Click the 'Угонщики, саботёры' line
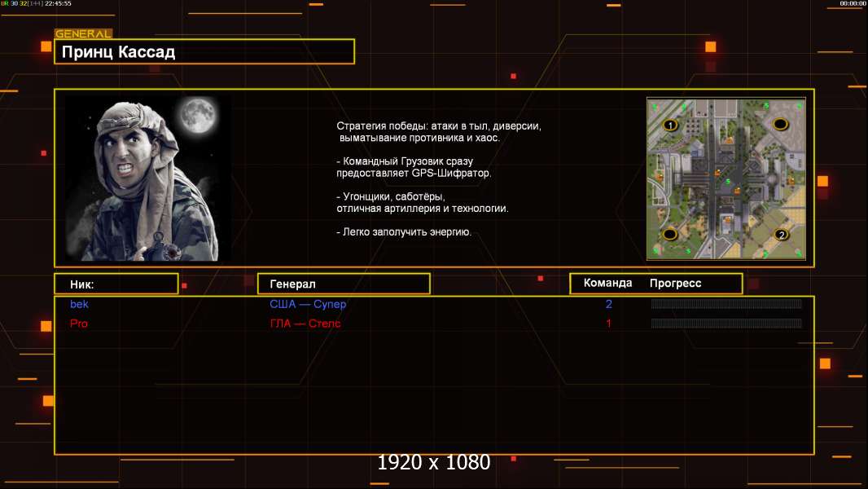 (391, 196)
